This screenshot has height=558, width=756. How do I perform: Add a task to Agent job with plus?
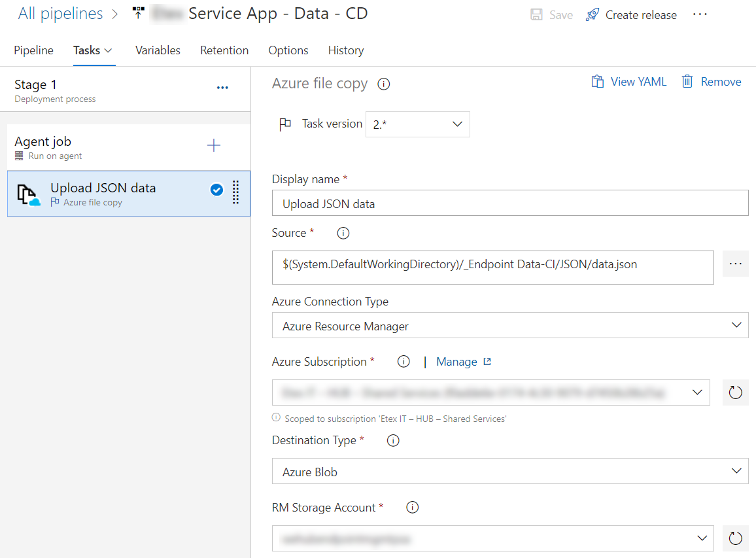click(214, 145)
